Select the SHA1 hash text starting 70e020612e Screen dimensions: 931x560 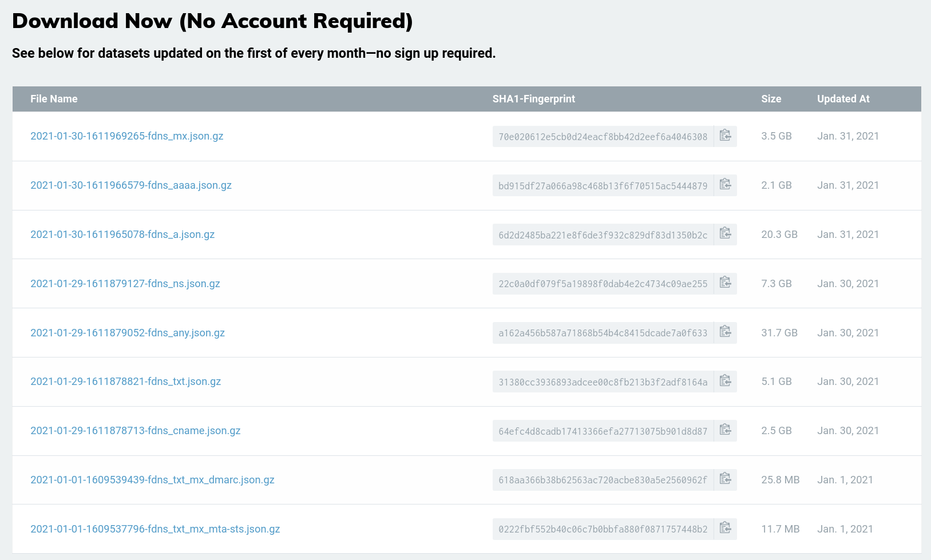point(603,137)
